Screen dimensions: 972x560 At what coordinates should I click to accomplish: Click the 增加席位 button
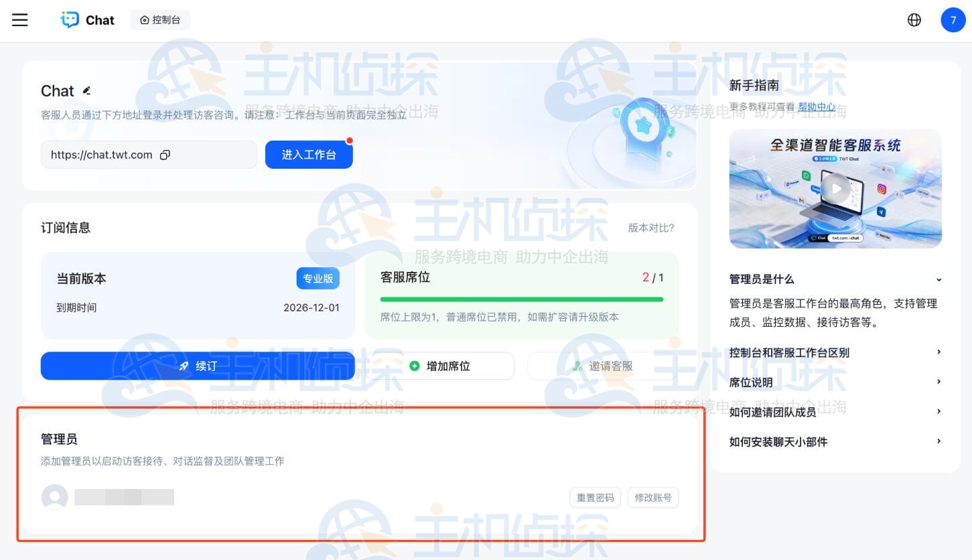point(439,366)
